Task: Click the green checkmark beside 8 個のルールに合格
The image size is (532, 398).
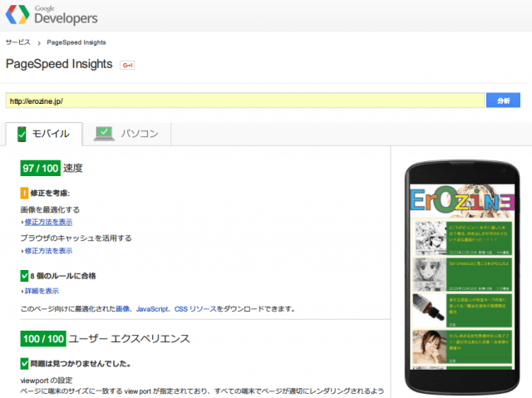Action: pos(24,276)
